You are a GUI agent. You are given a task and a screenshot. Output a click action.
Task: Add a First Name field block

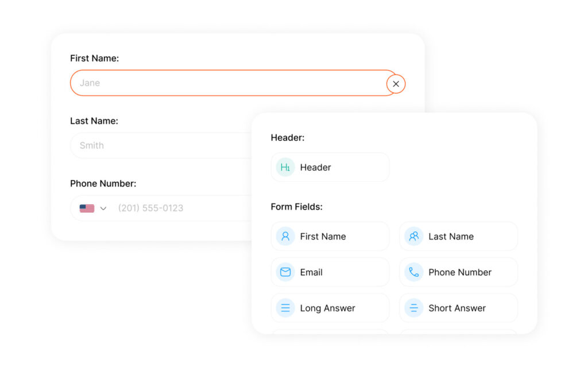(x=330, y=236)
